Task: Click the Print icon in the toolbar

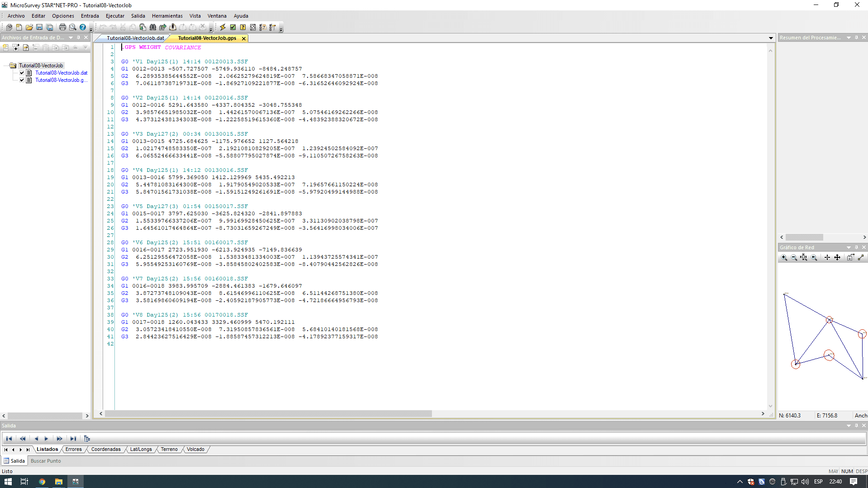Action: [62, 28]
